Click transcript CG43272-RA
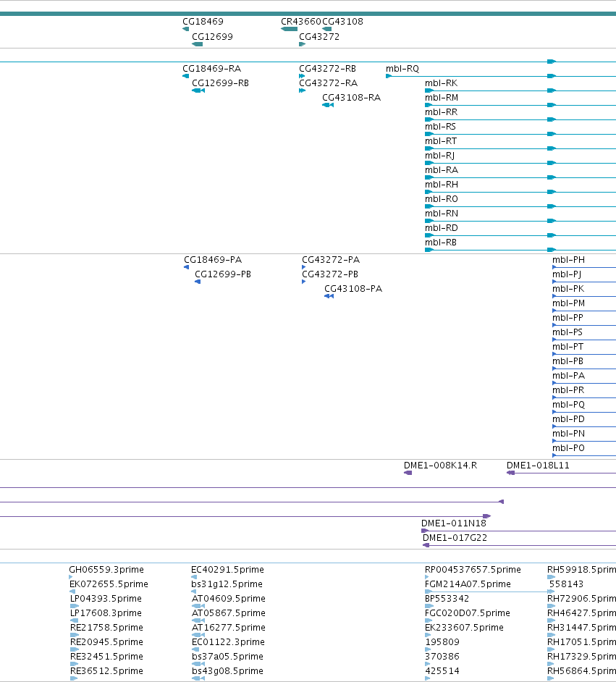The height and width of the screenshot is (682, 616). click(x=328, y=83)
